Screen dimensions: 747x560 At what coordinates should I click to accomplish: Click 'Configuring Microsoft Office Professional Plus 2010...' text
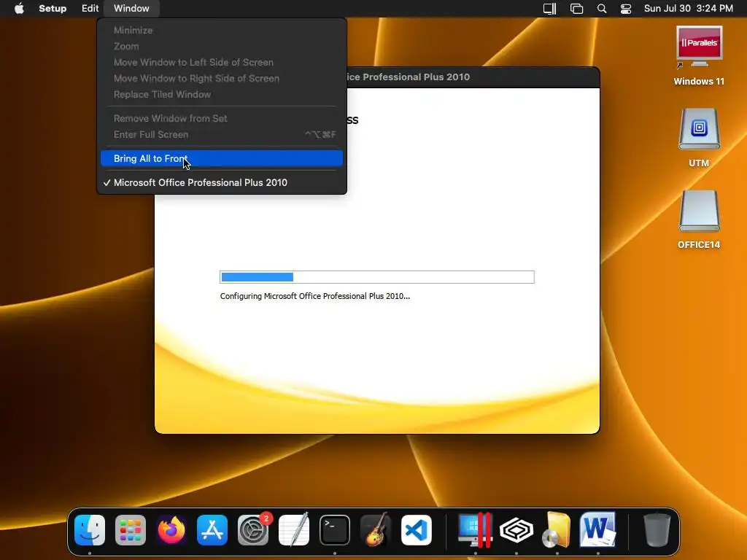(315, 296)
